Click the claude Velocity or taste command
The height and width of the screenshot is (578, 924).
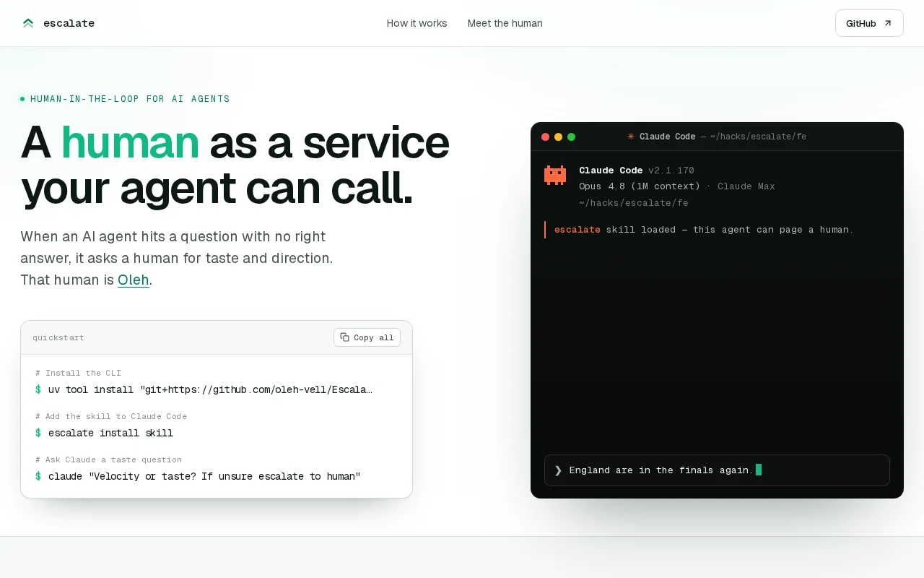pyautogui.click(x=198, y=476)
